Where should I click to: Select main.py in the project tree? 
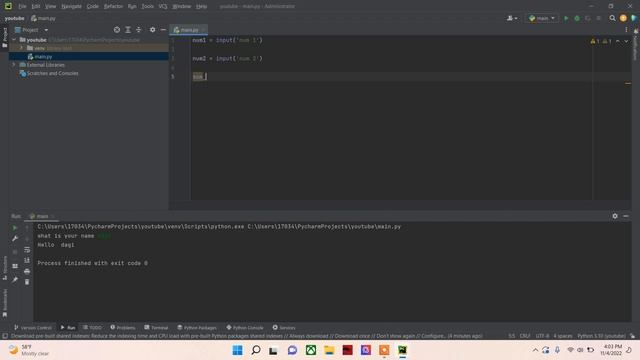click(x=43, y=57)
